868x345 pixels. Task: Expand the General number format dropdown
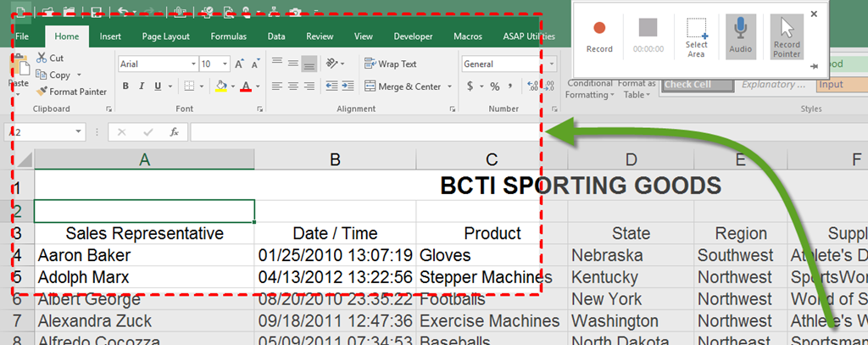coord(551,64)
